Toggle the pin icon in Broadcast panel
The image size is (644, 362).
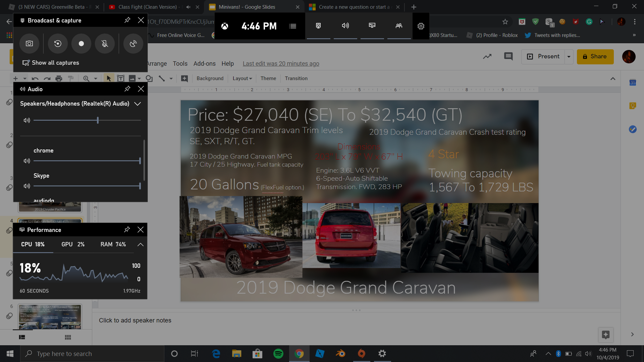point(127,19)
